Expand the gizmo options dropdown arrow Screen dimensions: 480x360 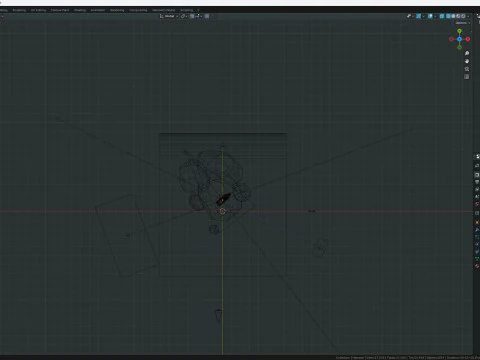[x=423, y=16]
